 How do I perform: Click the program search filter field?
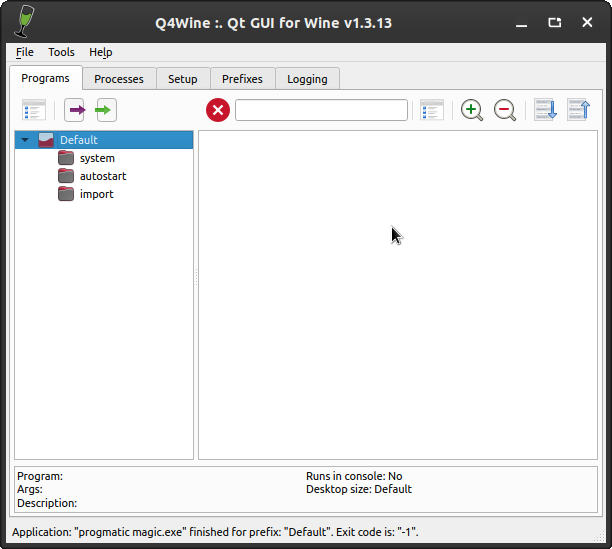[321, 110]
